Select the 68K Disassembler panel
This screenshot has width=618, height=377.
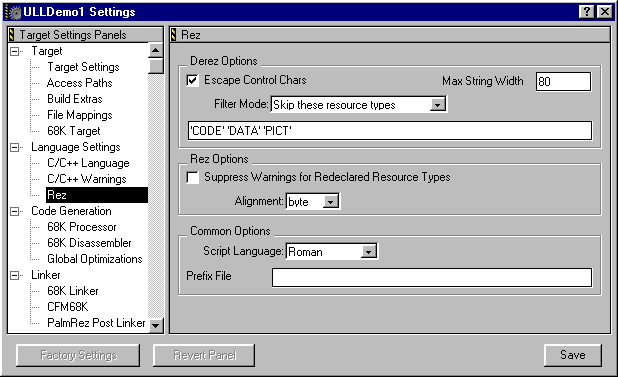[x=89, y=243]
